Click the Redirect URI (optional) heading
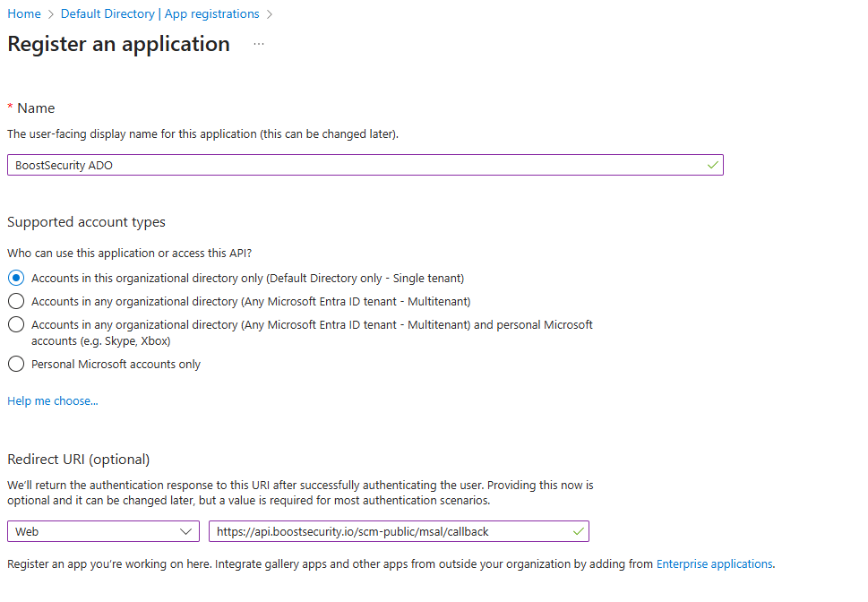This screenshot has width=868, height=602. (x=78, y=459)
